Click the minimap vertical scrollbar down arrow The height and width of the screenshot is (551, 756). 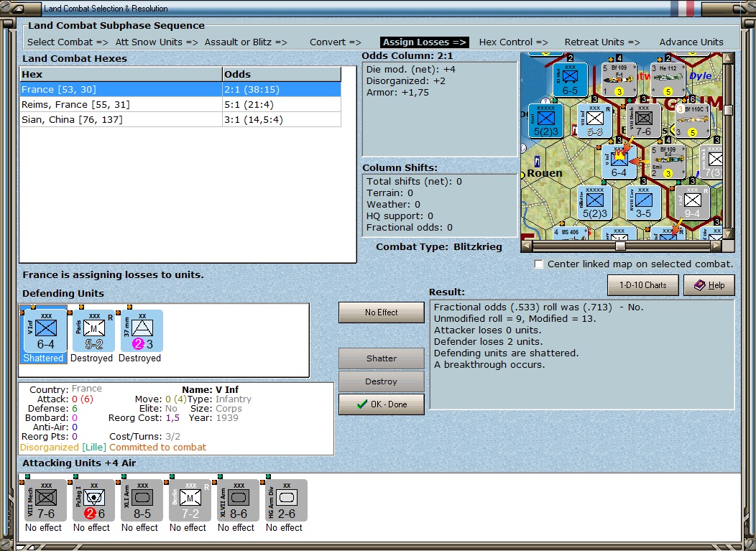click(x=728, y=233)
